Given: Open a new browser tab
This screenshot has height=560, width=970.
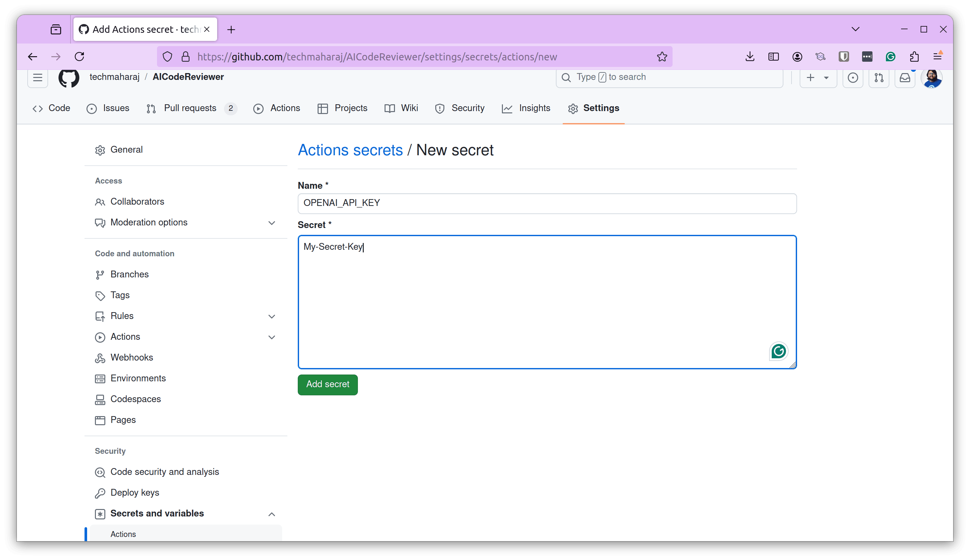Looking at the screenshot, I should point(231,30).
